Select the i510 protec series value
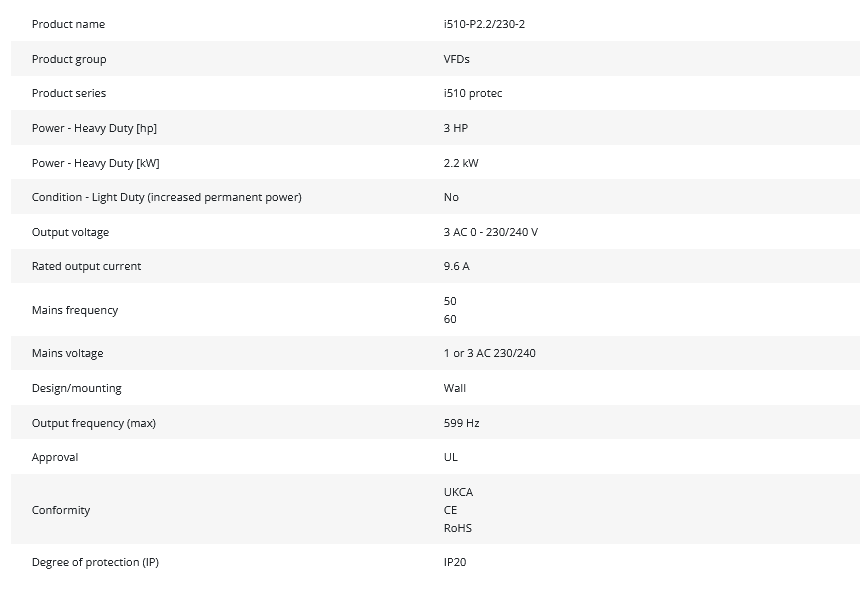The height and width of the screenshot is (595, 867). click(473, 93)
